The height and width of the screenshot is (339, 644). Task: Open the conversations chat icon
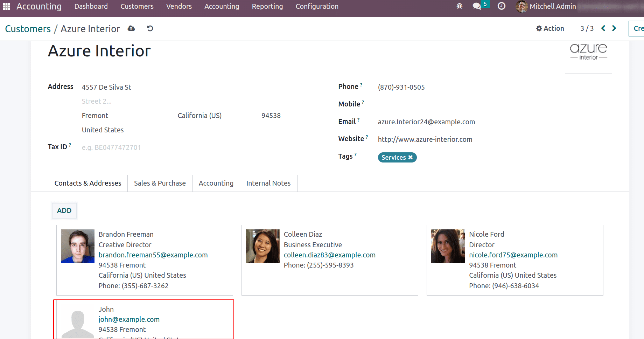[x=477, y=6]
